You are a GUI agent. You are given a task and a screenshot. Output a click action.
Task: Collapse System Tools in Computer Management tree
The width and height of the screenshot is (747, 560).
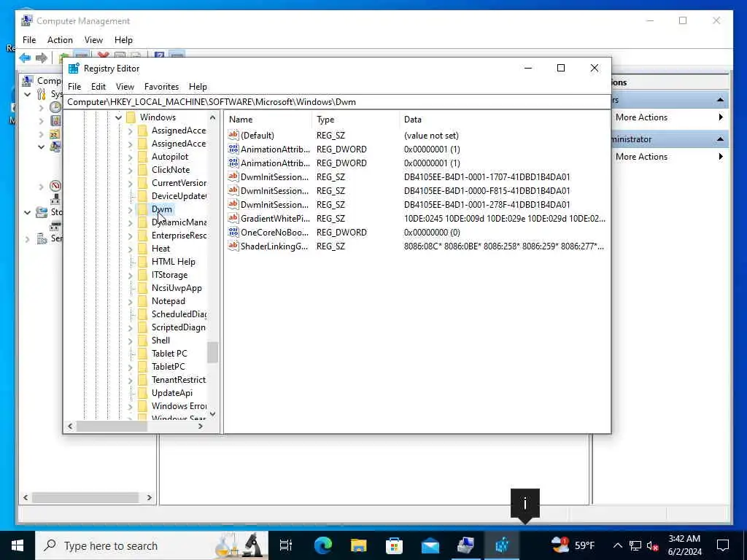[28, 94]
